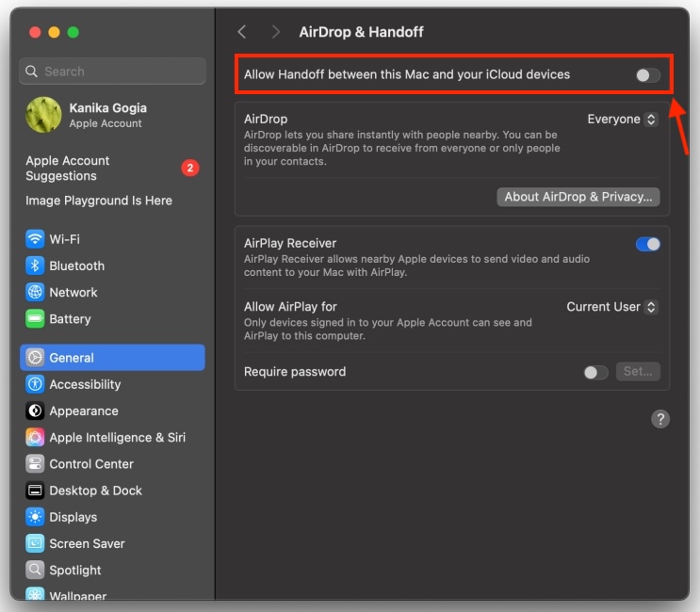This screenshot has width=700, height=612.
Task: Select Wi-Fi label in sidebar
Action: (64, 239)
